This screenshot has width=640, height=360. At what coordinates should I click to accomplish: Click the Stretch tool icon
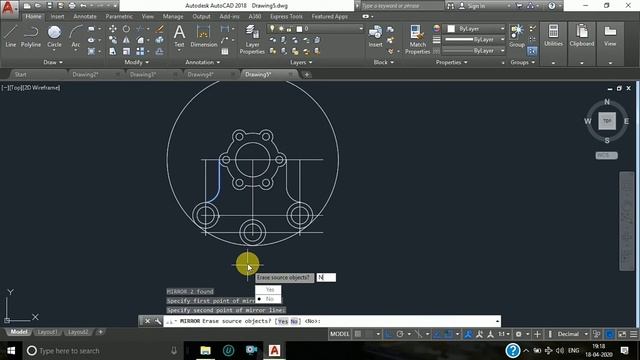tap(113, 51)
